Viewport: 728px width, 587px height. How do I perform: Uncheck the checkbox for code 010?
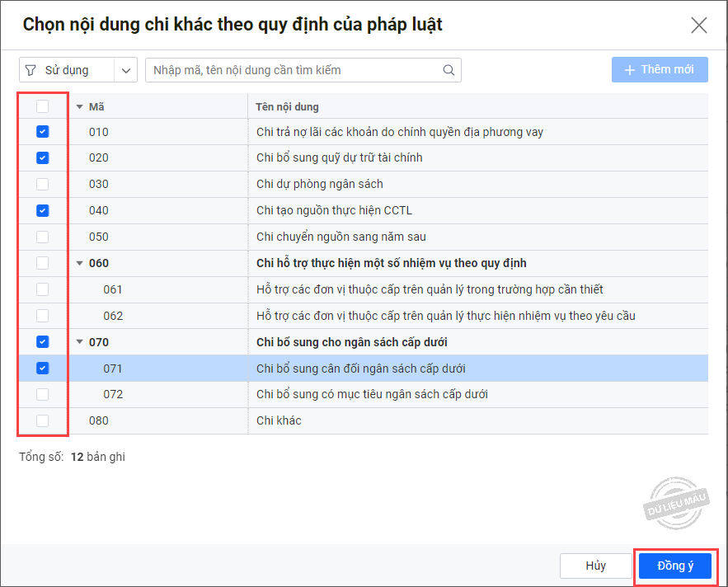[x=43, y=132]
